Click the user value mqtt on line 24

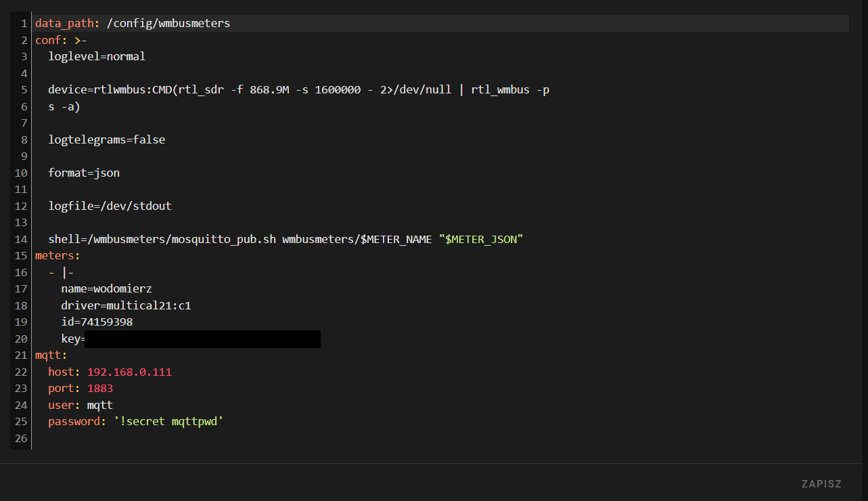click(100, 405)
